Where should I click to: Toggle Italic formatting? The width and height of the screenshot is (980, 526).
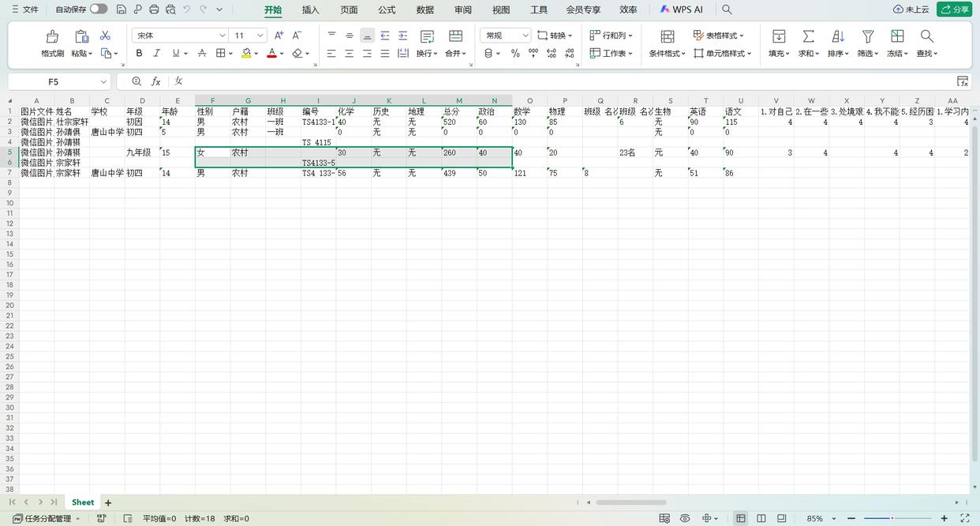pos(156,53)
